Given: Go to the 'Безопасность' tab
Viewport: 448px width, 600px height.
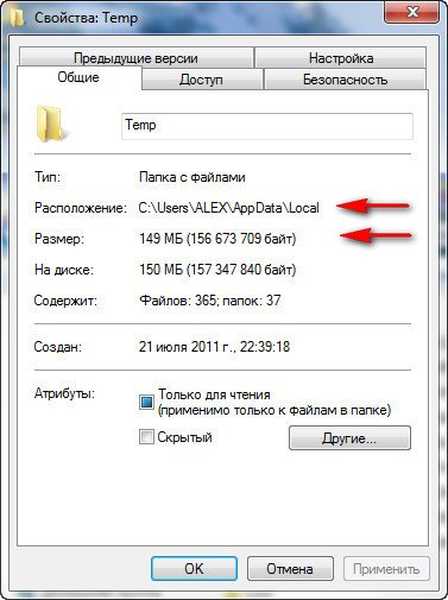Looking at the screenshot, I should click(345, 80).
